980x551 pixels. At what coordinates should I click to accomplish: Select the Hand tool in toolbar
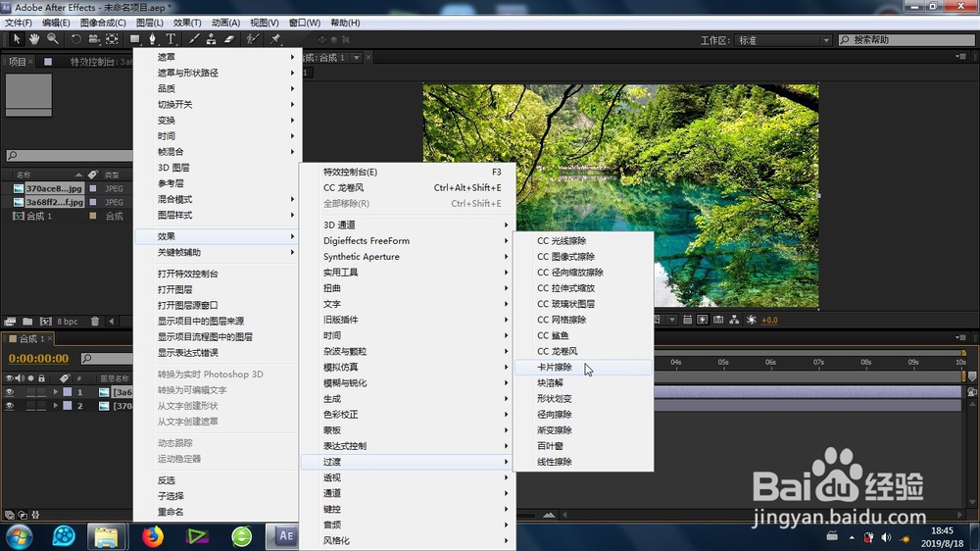point(33,39)
